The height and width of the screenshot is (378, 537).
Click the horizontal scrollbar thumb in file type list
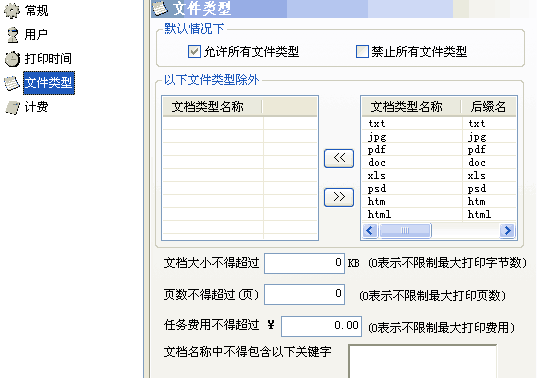coord(405,230)
